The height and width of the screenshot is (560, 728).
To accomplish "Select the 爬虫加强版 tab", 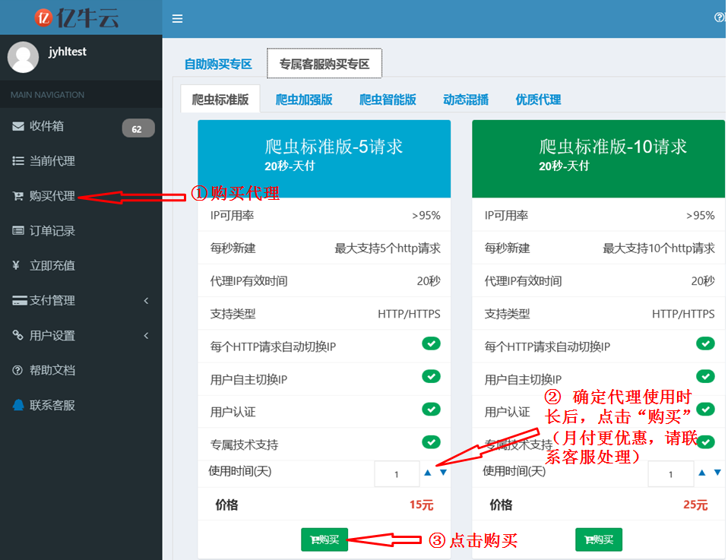I will [304, 100].
